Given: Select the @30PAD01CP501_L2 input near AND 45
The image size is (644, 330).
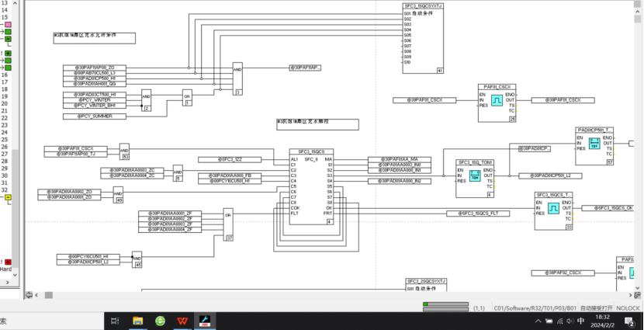Looking at the screenshot, I should tap(88, 262).
